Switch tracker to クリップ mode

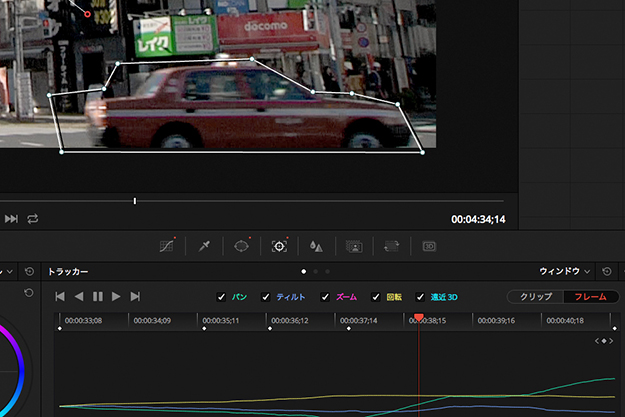[x=535, y=297]
